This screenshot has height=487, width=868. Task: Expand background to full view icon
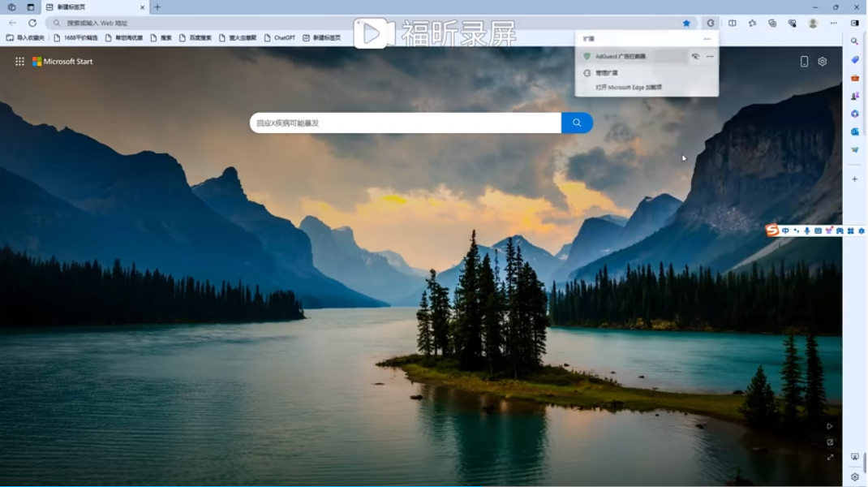830,458
